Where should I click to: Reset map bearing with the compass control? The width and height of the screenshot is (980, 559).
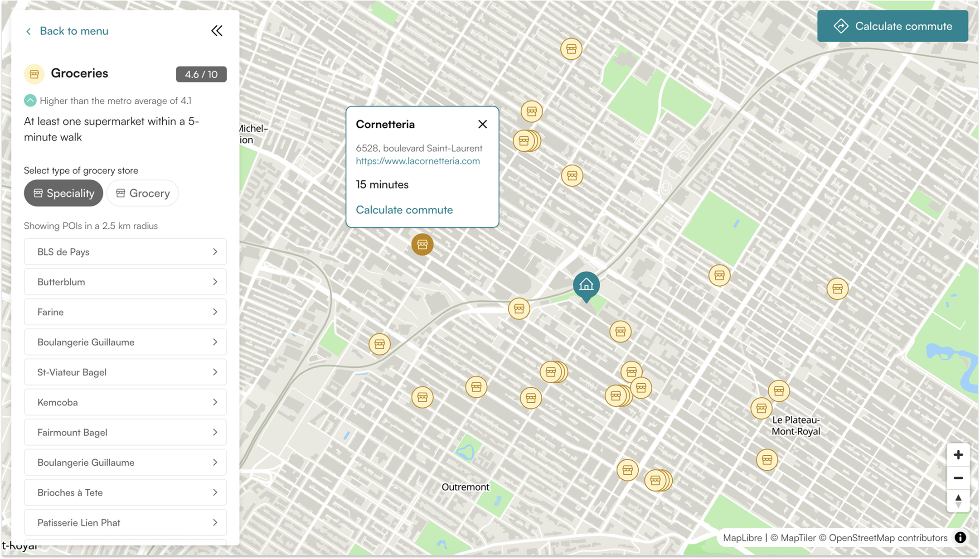(x=958, y=501)
